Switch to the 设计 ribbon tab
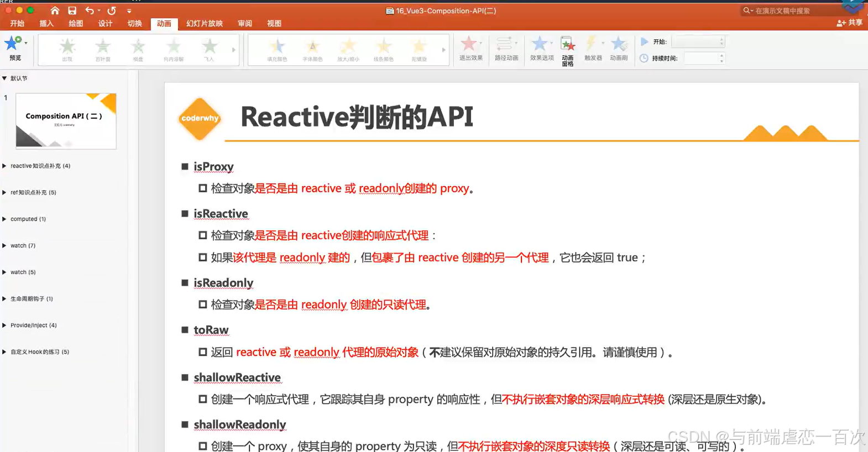The height and width of the screenshot is (452, 868). tap(105, 23)
